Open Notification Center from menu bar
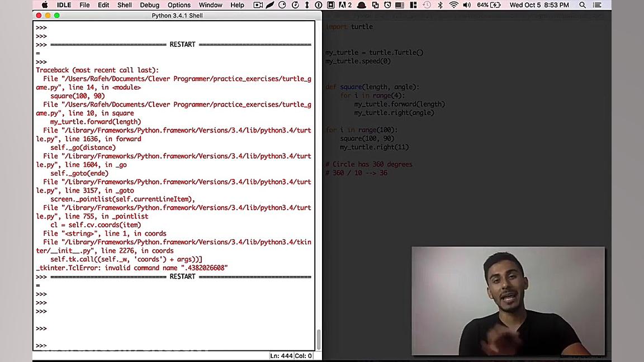The width and height of the screenshot is (644, 362). coord(596,5)
